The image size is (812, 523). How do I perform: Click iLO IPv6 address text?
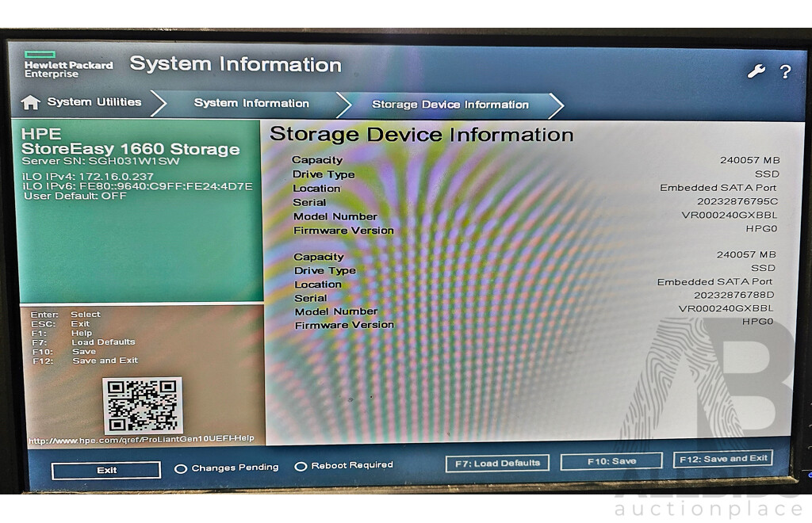(x=137, y=186)
